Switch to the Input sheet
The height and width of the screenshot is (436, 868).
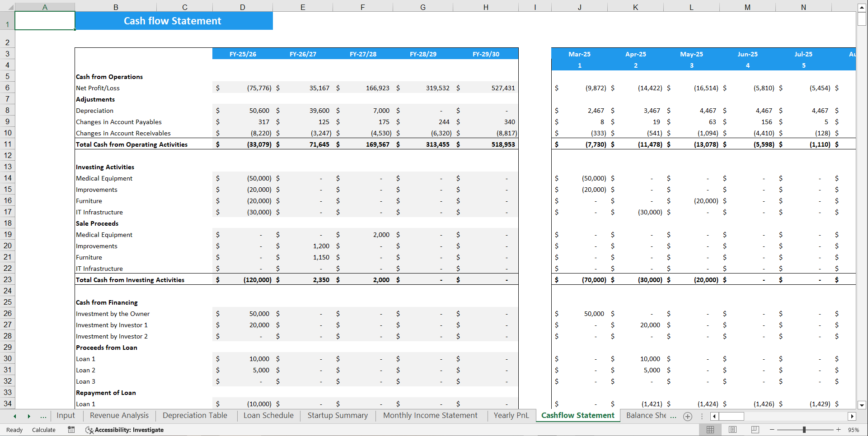coord(66,415)
